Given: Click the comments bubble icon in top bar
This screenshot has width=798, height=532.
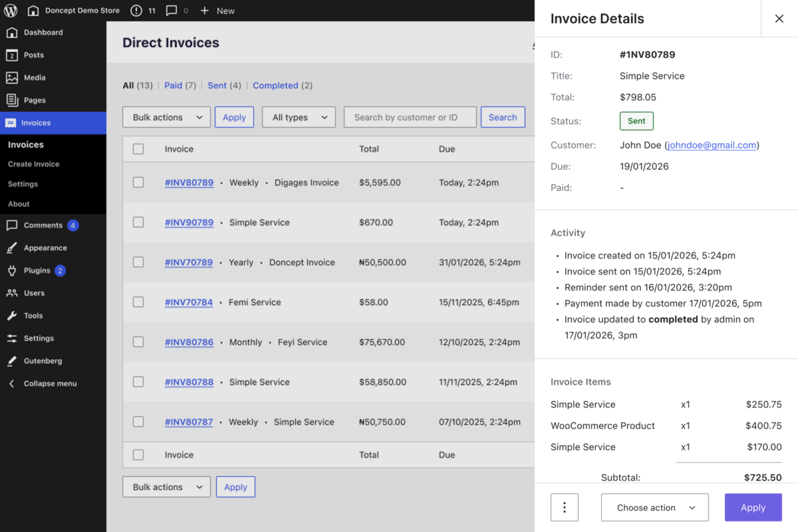Looking at the screenshot, I should point(172,11).
